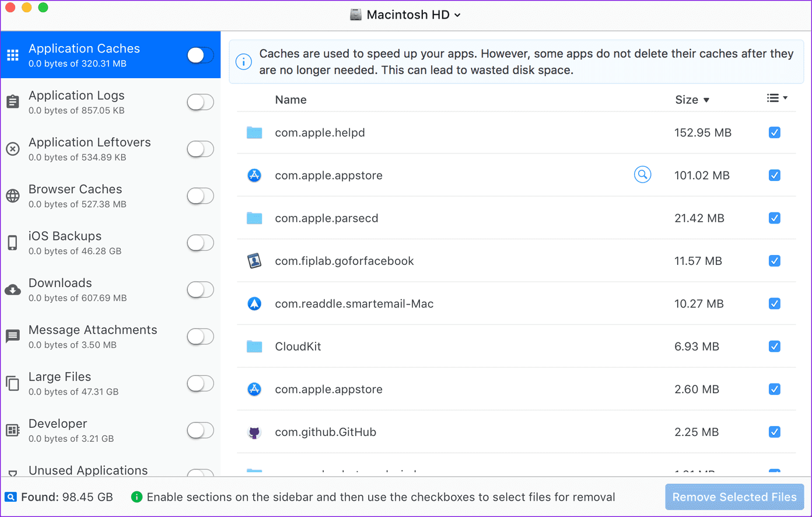Uncheck the com.apple.helpd checkbox
This screenshot has width=812, height=517.
[x=775, y=132]
